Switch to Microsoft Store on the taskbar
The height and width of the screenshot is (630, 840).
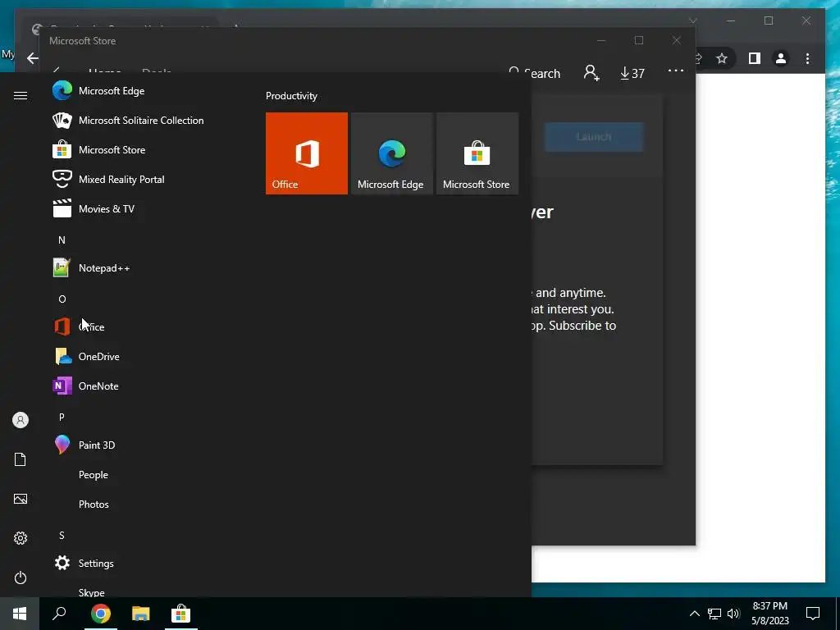[x=181, y=614]
